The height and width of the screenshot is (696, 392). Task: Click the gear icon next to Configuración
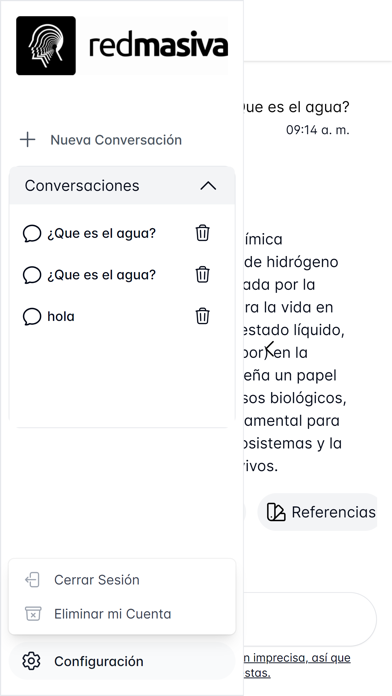[31, 661]
